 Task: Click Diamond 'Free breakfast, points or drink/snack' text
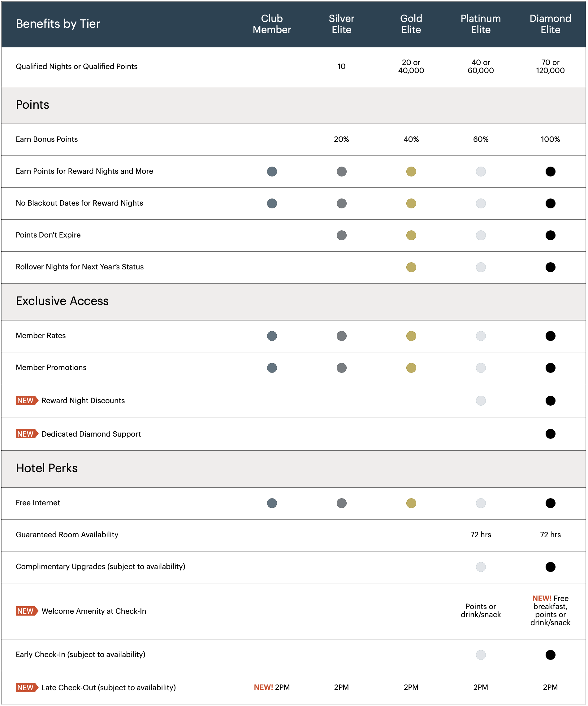[x=550, y=611]
